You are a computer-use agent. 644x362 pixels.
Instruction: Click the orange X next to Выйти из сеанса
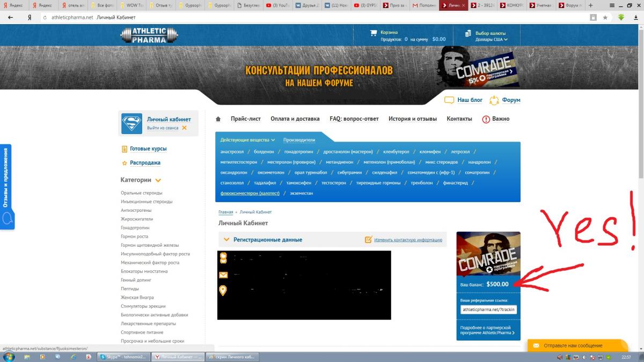(x=184, y=128)
